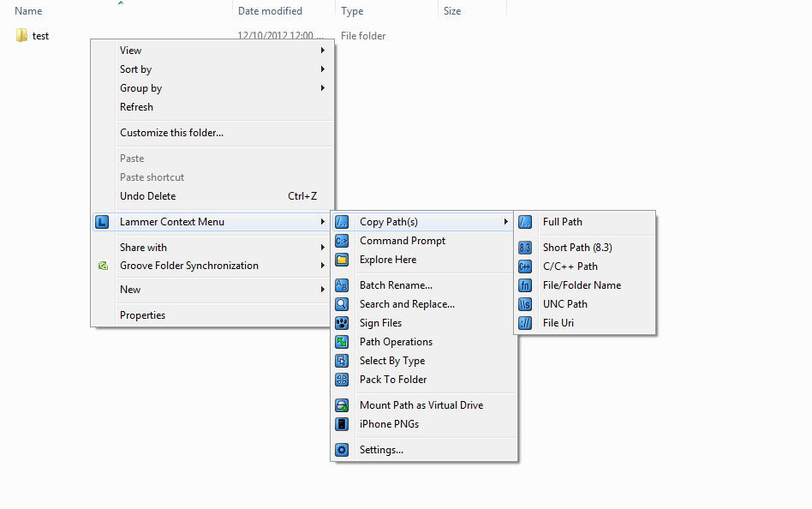This screenshot has height=509, width=812.
Task: Expand the View submenu arrow
Action: click(x=323, y=51)
